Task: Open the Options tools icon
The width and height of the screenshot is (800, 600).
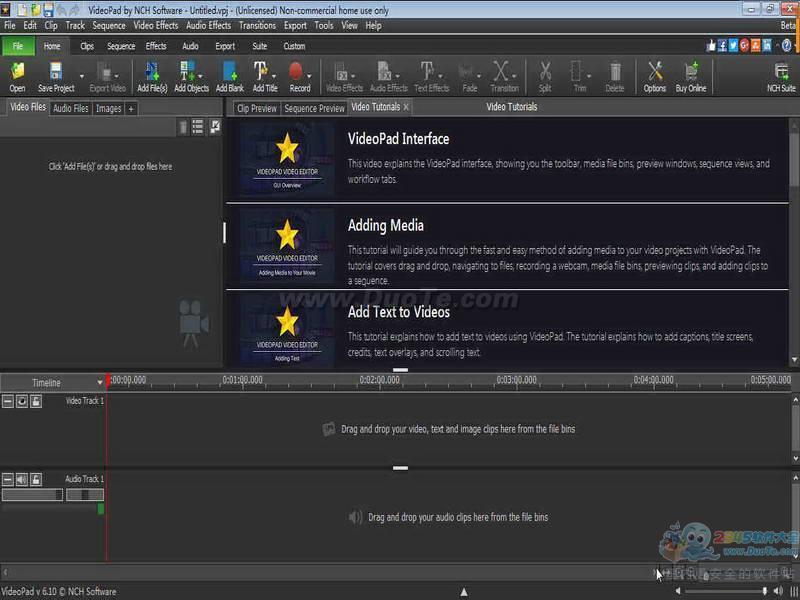Action: pos(655,77)
